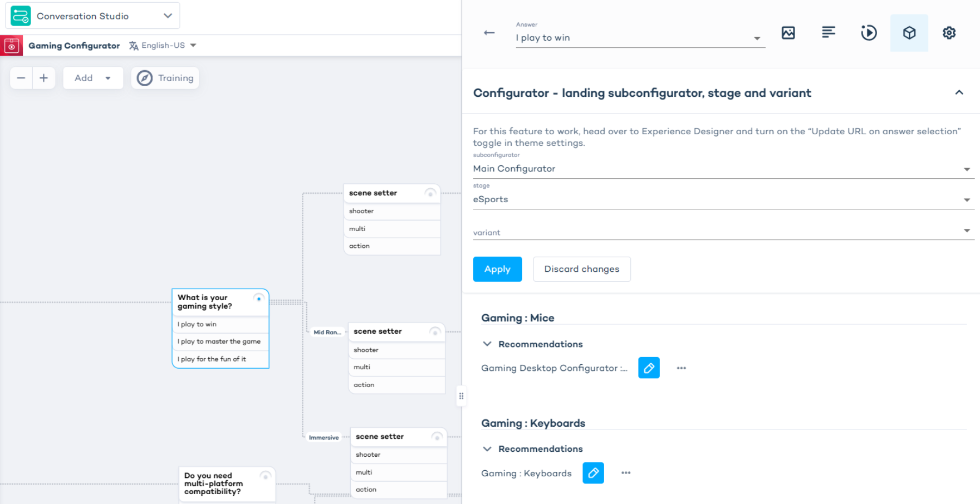Open the Answer 'I play to win' dropdown
980x504 pixels.
pos(640,38)
